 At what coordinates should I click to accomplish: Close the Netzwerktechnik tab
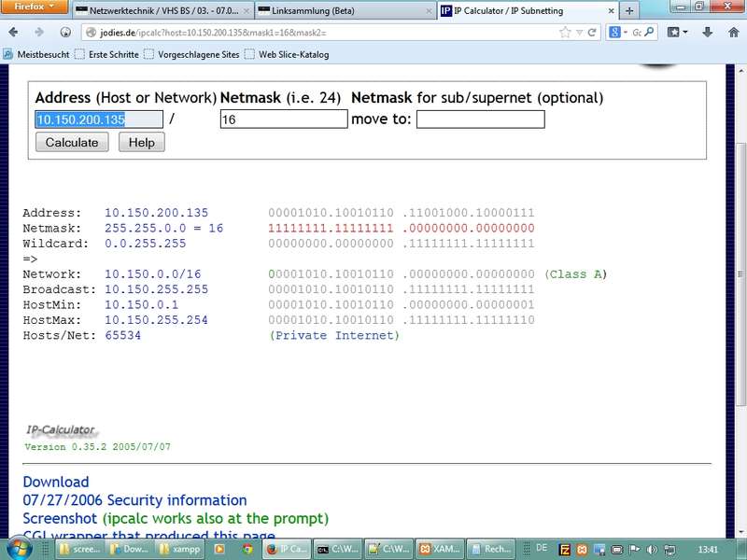247,11
